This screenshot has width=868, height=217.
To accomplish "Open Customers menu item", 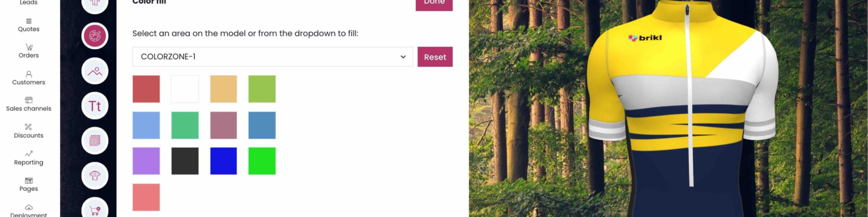I will 28,78.
